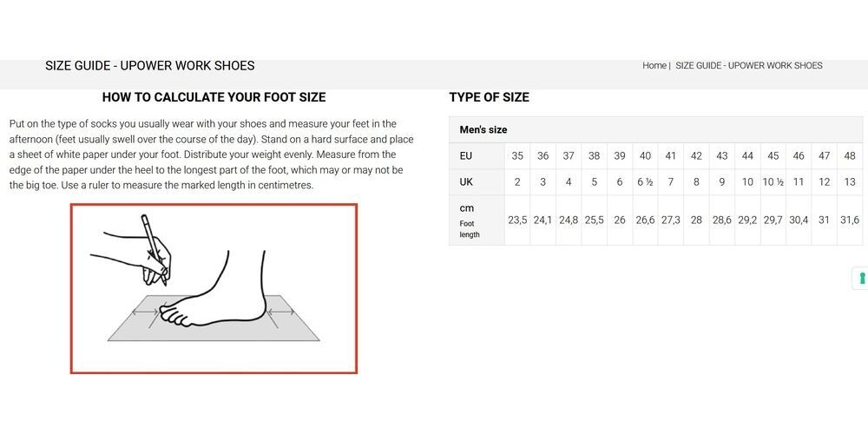Click EU size 35 cell

[x=517, y=156]
